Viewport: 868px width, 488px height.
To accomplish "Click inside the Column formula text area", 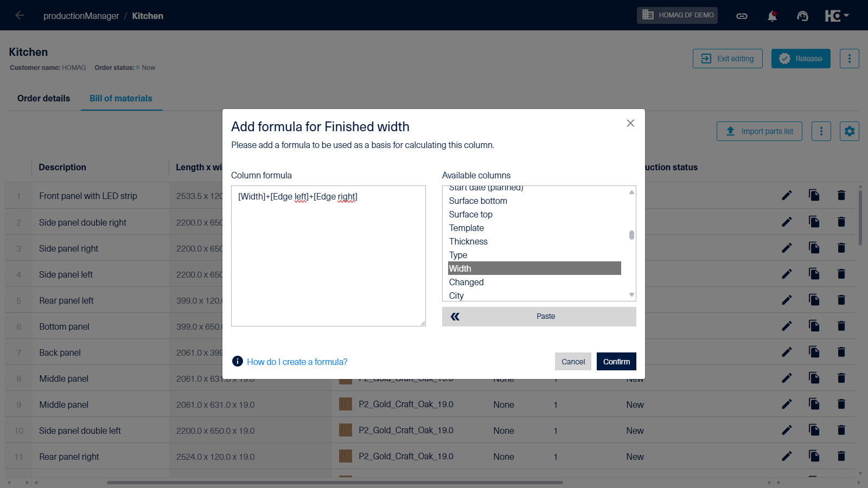I will (328, 256).
